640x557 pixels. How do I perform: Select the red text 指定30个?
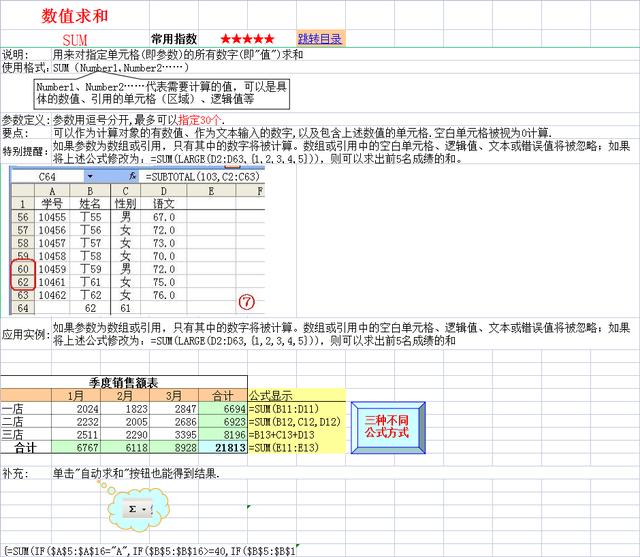(200, 120)
